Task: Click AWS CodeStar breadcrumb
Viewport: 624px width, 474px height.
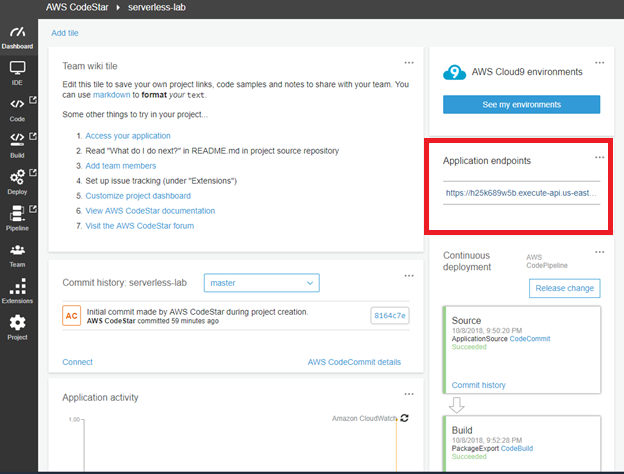Action: tap(77, 8)
